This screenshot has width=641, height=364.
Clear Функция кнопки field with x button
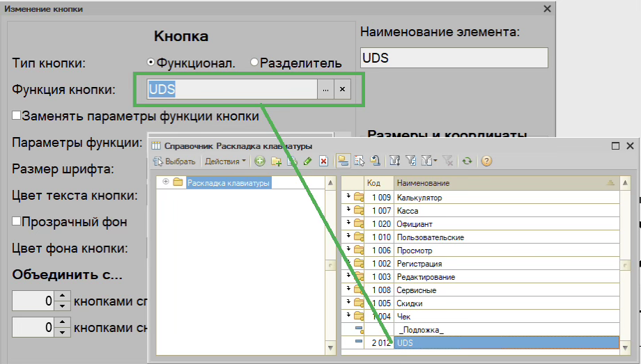pos(342,90)
